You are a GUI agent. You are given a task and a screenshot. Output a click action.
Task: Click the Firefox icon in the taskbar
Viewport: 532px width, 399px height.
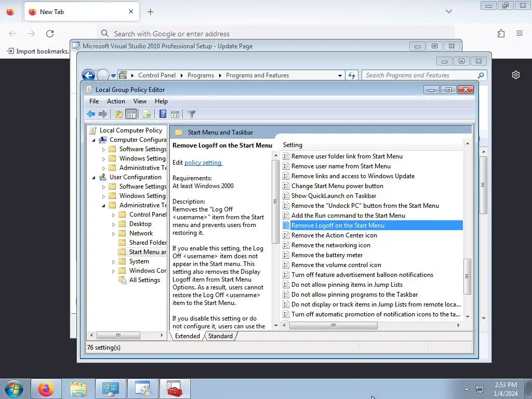click(46, 389)
